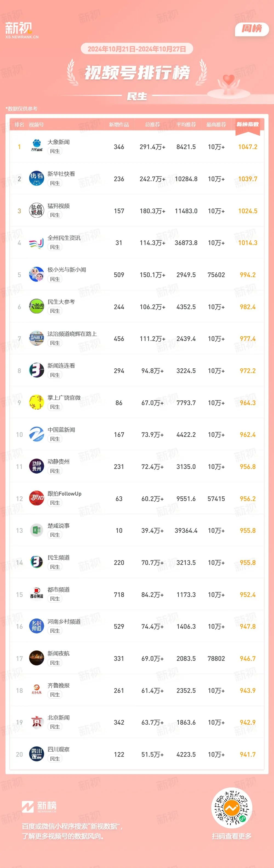Image resolution: width=274 pixels, height=868 pixels.
Task: Click the date range 2024年10月21日-10月27日 label
Action: click(137, 49)
